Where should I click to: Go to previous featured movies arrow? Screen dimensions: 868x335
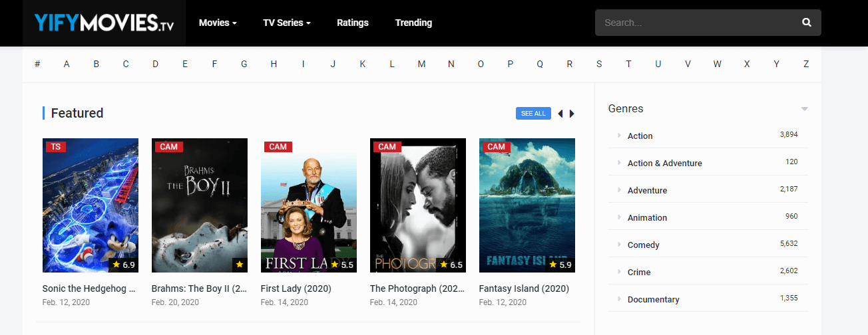[560, 114]
